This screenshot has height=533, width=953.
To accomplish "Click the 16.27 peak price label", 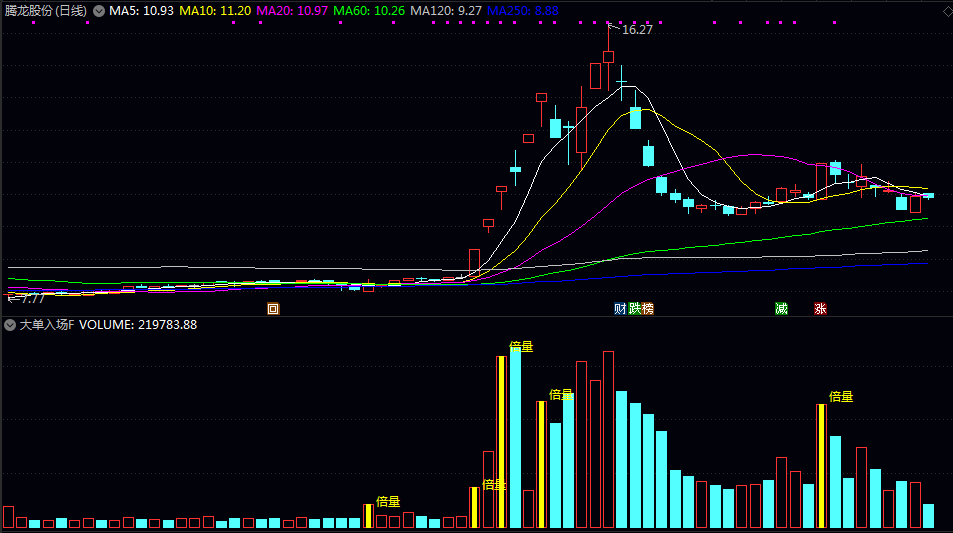I will (x=637, y=30).
